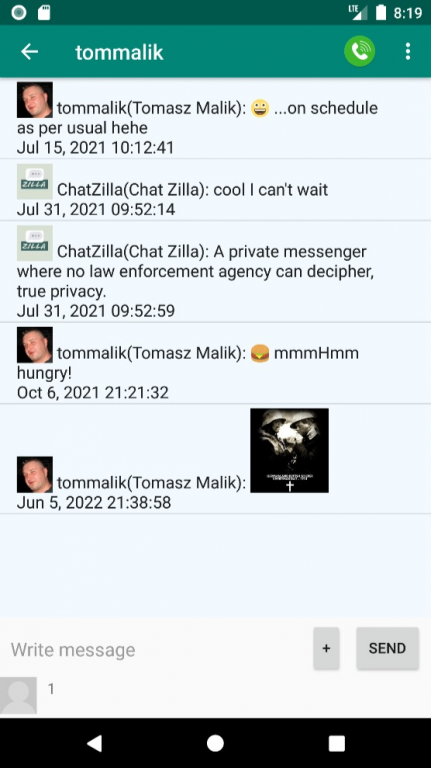Tap the back arrow in header

[x=29, y=51]
